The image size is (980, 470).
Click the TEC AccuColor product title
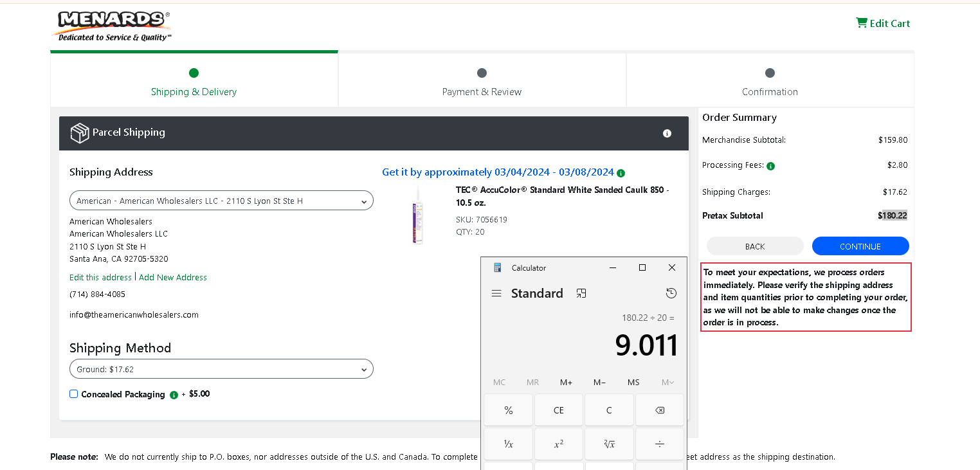tap(563, 196)
